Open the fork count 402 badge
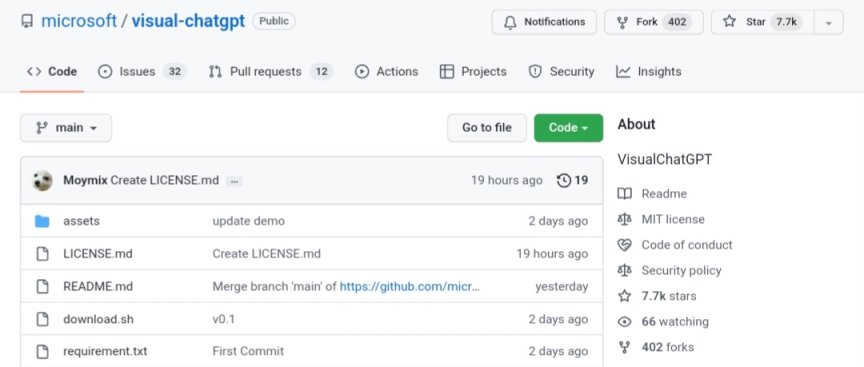The image size is (864, 367). point(677,22)
